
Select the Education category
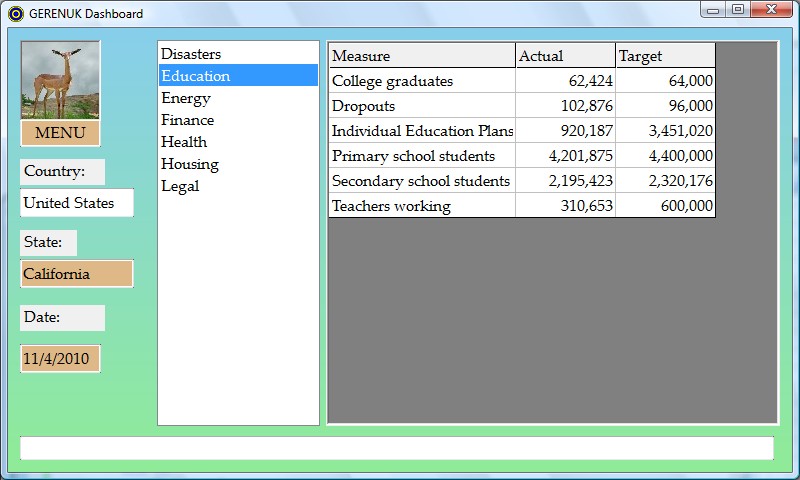196,76
